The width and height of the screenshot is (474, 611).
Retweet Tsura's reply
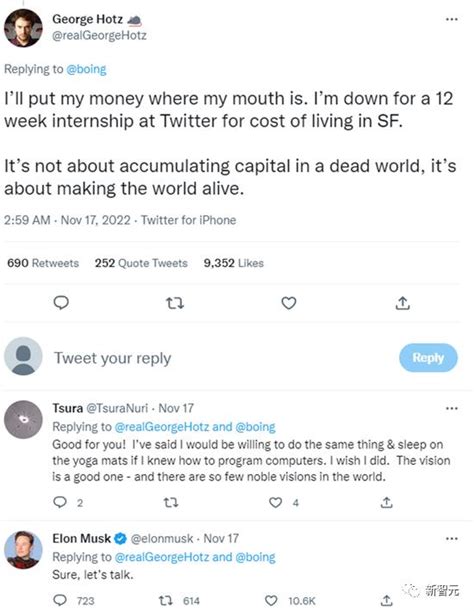point(171,503)
